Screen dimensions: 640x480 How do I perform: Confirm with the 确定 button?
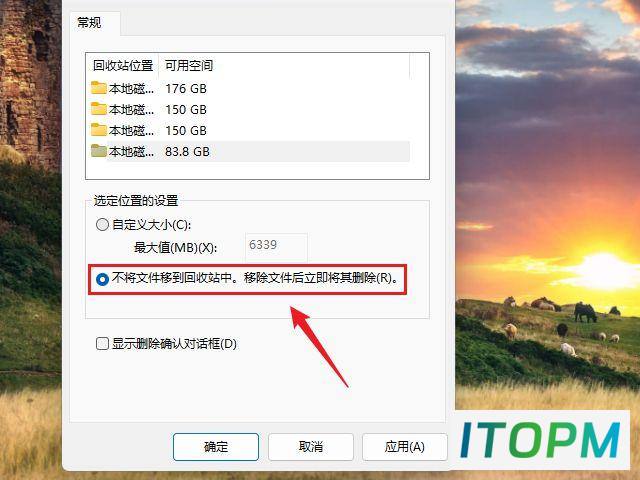[x=216, y=447]
